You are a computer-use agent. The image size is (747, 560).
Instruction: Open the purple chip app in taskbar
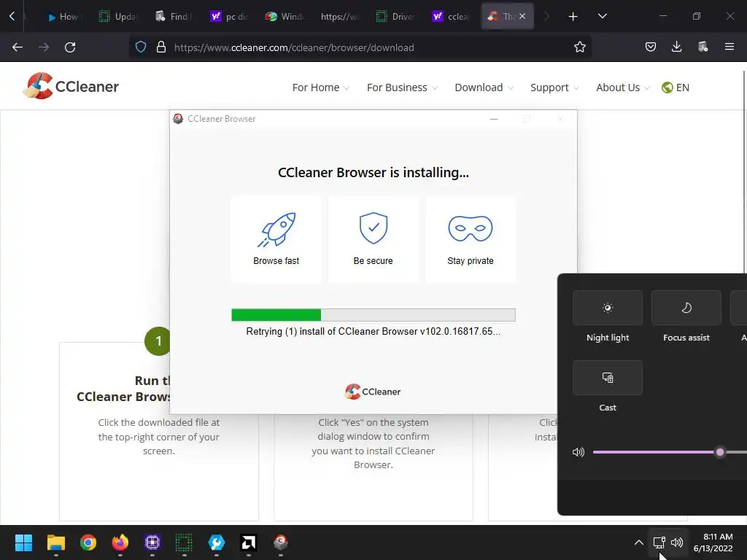(152, 542)
